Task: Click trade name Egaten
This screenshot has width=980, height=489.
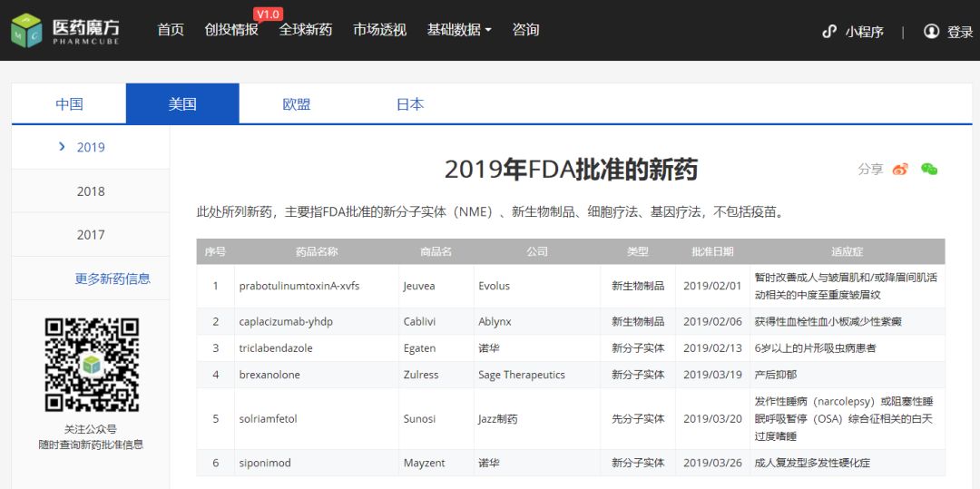Action: (x=419, y=347)
